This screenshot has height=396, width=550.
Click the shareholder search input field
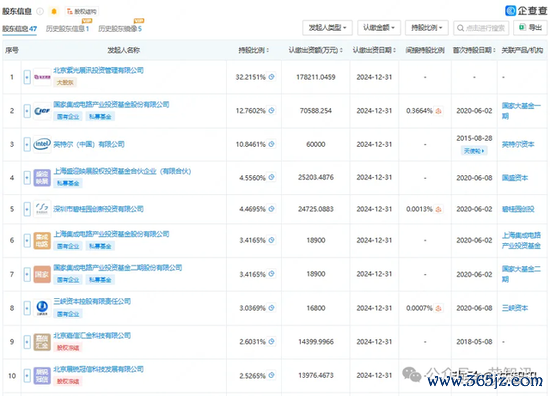click(481, 28)
